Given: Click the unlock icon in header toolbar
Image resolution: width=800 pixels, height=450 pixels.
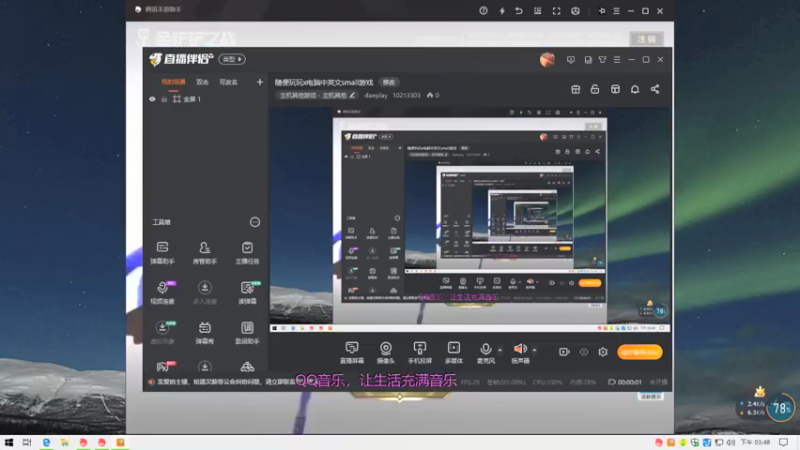Looking at the screenshot, I should pyautogui.click(x=595, y=89).
